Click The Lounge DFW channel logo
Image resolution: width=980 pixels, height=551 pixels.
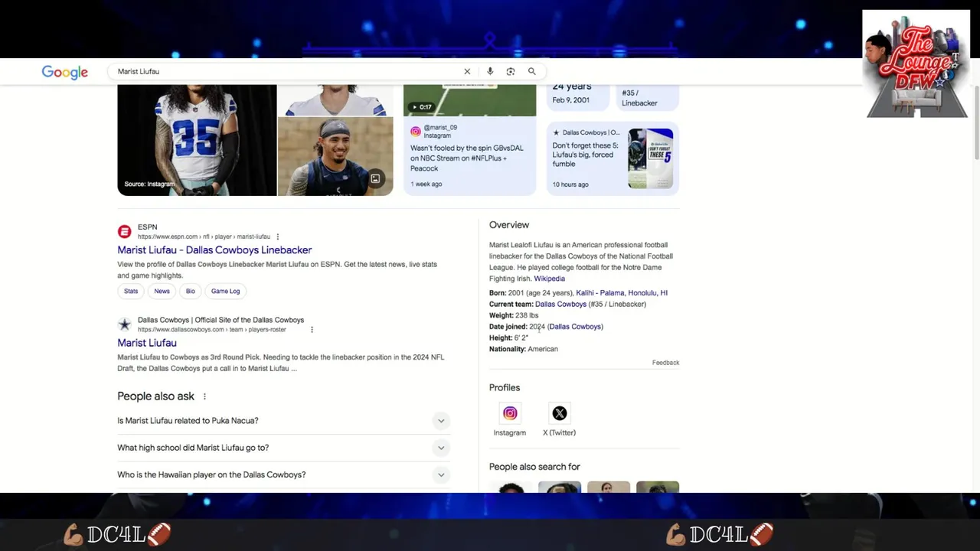(x=916, y=64)
